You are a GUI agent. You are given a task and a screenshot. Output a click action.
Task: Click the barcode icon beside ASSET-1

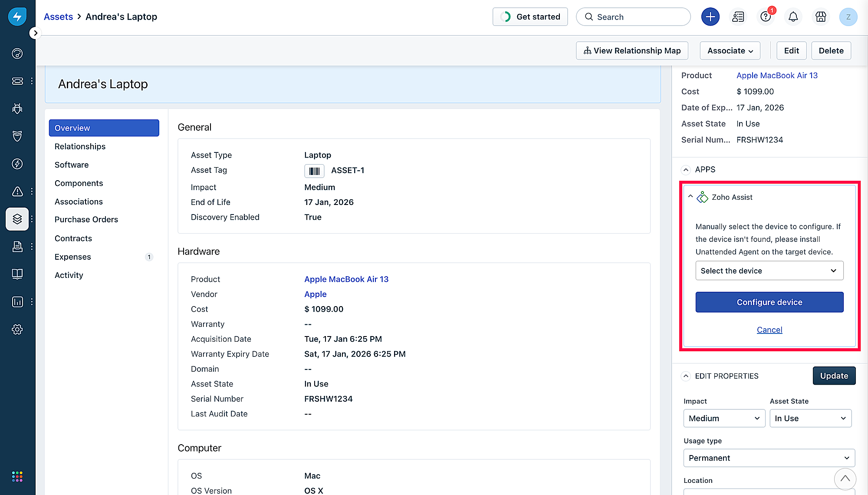pyautogui.click(x=314, y=171)
